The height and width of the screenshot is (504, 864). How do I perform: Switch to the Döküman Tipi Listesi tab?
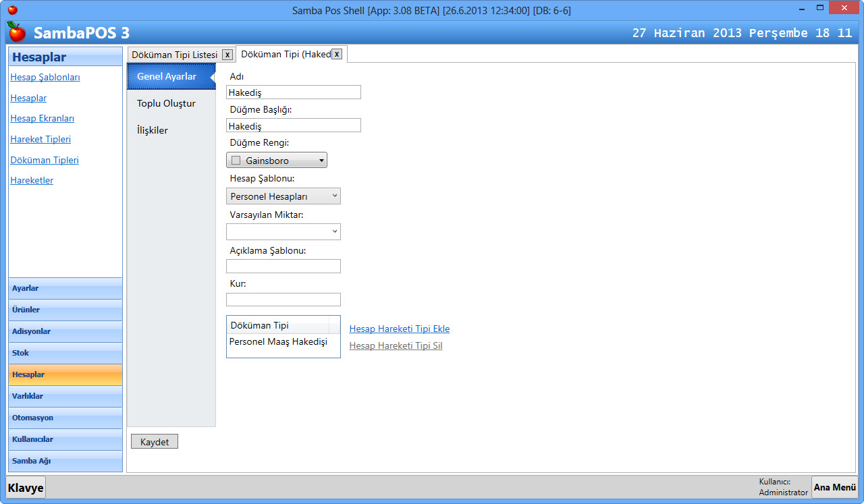click(174, 55)
